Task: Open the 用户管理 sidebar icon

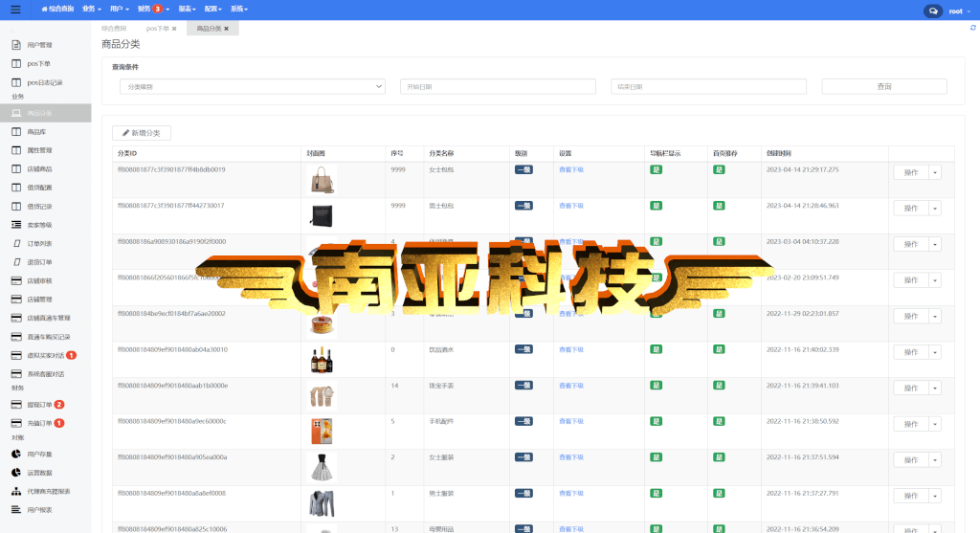Action: [16, 45]
